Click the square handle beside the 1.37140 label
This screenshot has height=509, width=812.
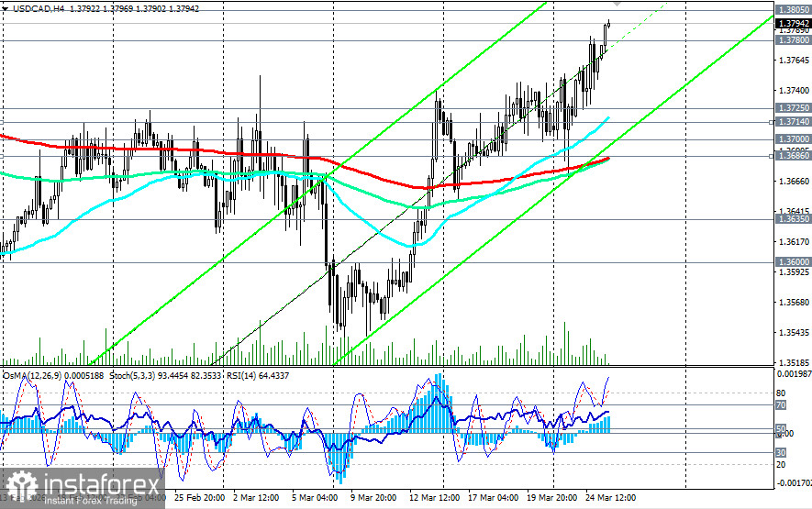point(772,122)
